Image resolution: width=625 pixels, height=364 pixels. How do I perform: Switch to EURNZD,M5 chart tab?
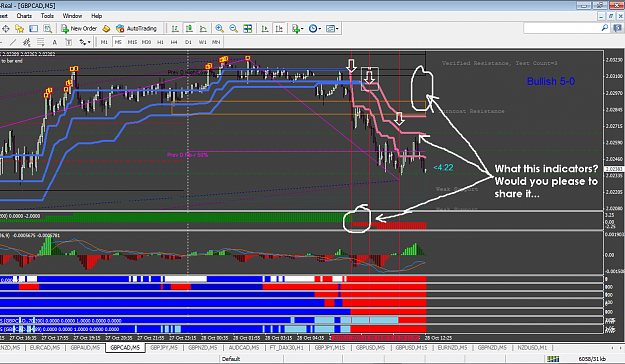click(x=452, y=348)
